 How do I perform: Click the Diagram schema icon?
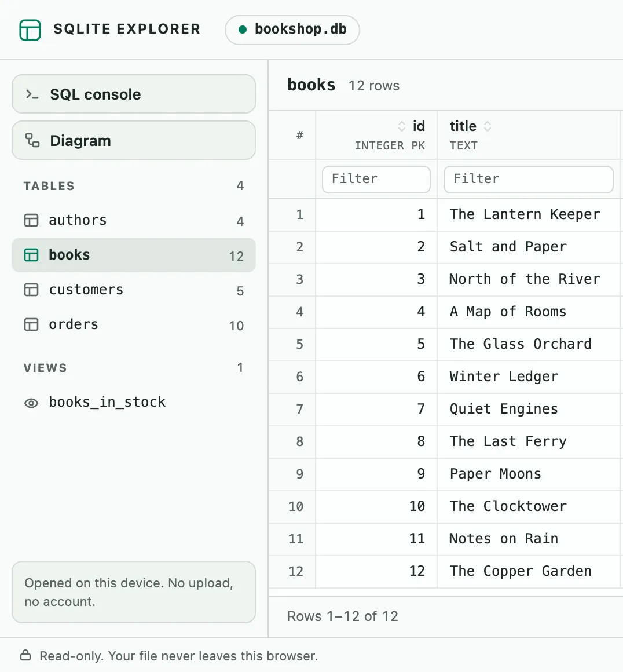click(32, 140)
